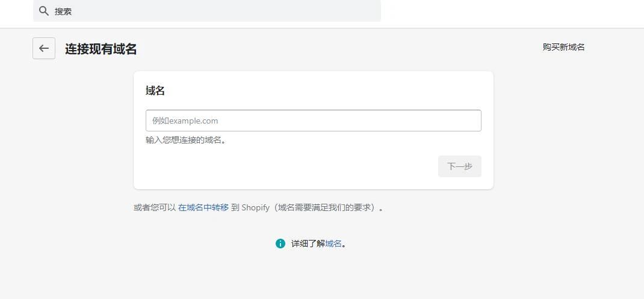Open the 购买新域名 link

pyautogui.click(x=563, y=47)
